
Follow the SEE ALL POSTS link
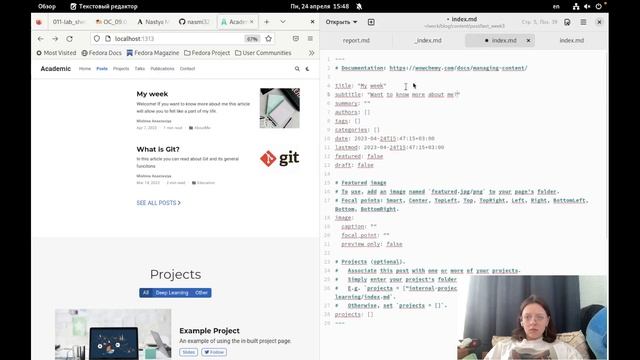coord(158,203)
